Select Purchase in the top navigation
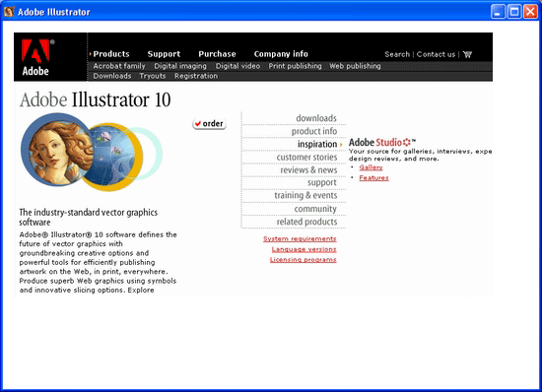The width and height of the screenshot is (542, 392). (x=217, y=54)
